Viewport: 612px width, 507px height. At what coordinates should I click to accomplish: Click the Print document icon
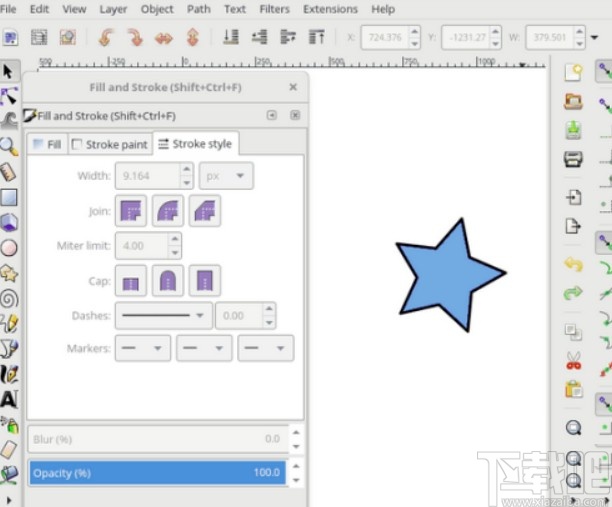click(573, 159)
